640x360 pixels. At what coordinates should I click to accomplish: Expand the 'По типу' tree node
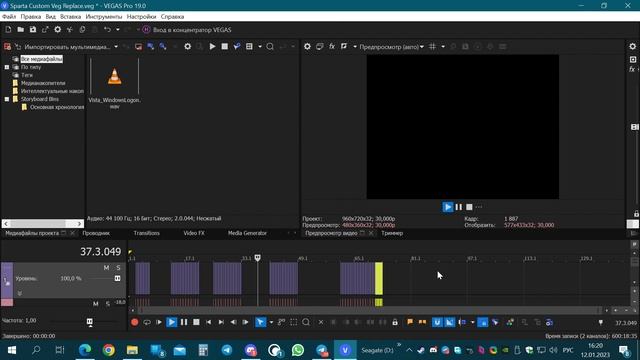7,67
